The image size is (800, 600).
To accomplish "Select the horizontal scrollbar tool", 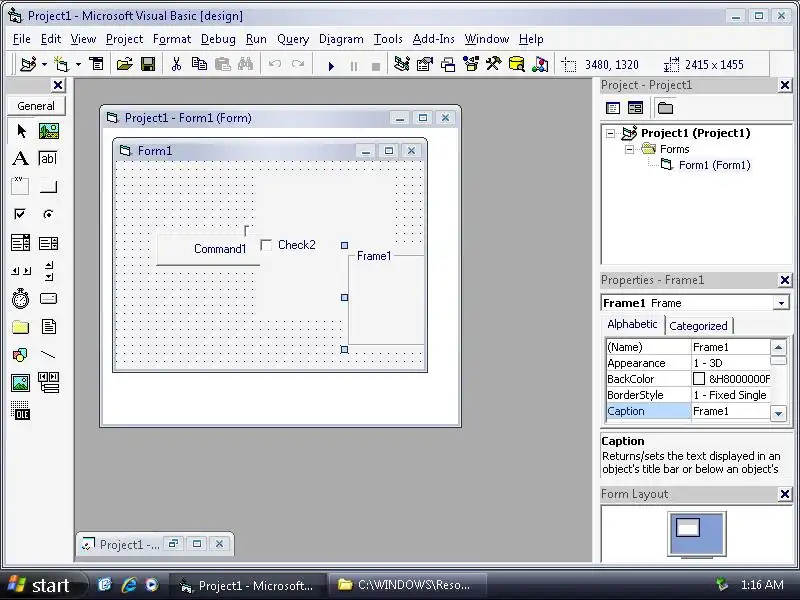I will [21, 271].
